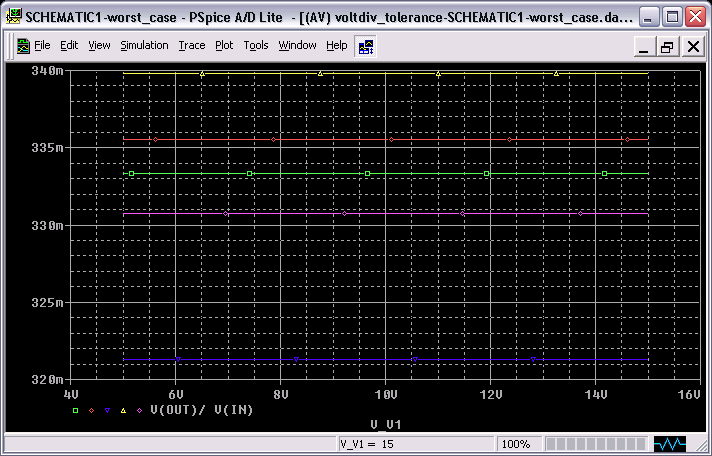
Task: Open the Window menu
Action: 297,46
